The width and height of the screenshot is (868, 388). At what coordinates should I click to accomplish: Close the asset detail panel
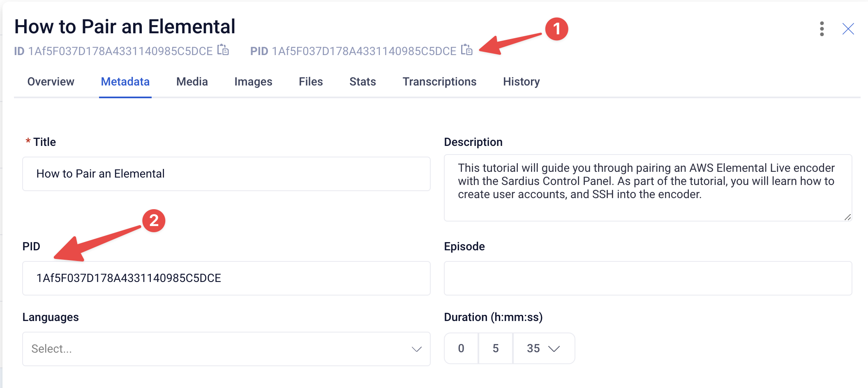click(x=848, y=29)
